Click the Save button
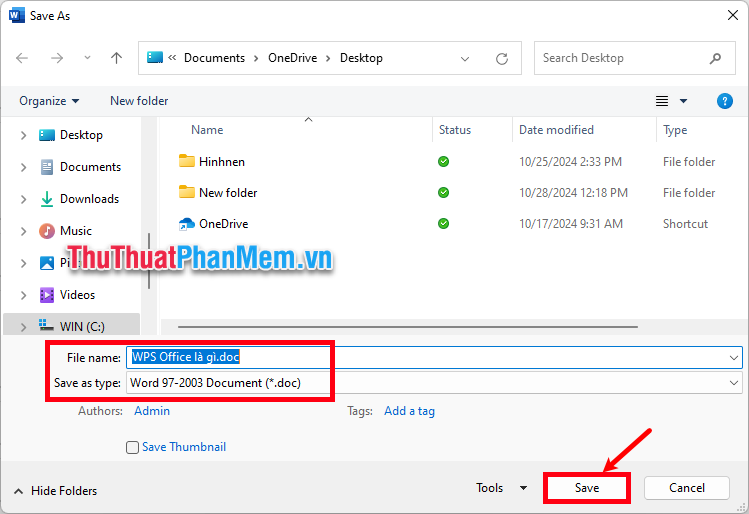749x514 pixels. tap(587, 488)
